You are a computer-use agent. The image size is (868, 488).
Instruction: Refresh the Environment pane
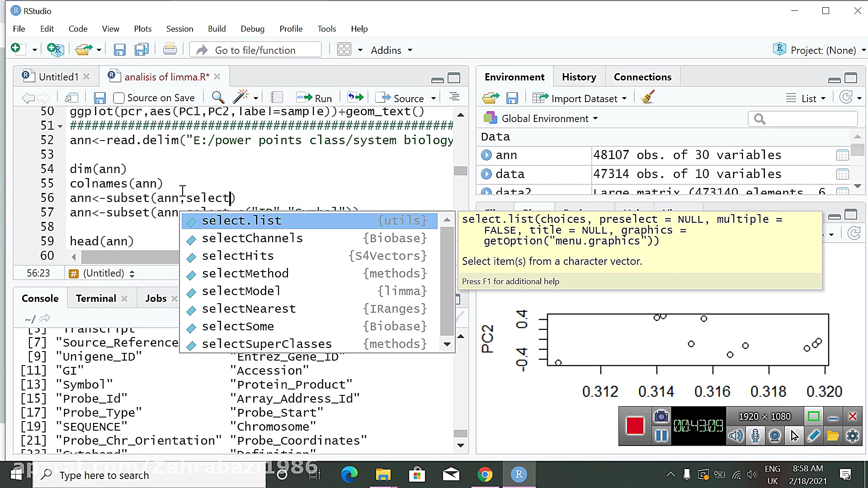[x=846, y=97]
